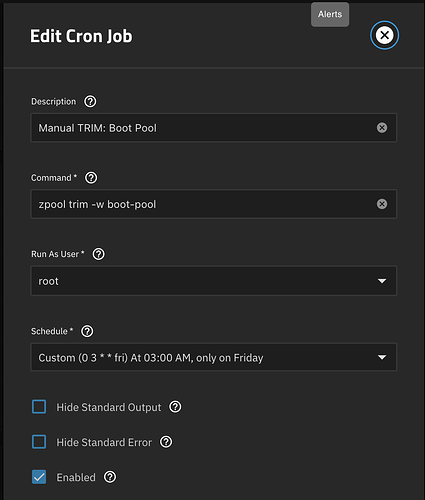The image size is (425, 500).
Task: Click the Enabled label text
Action: [76, 477]
